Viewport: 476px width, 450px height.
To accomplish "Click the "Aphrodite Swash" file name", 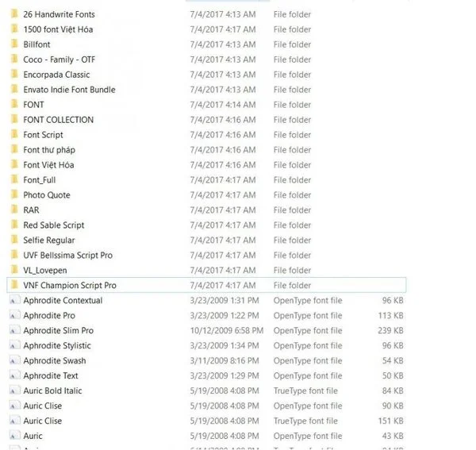I will pos(55,360).
